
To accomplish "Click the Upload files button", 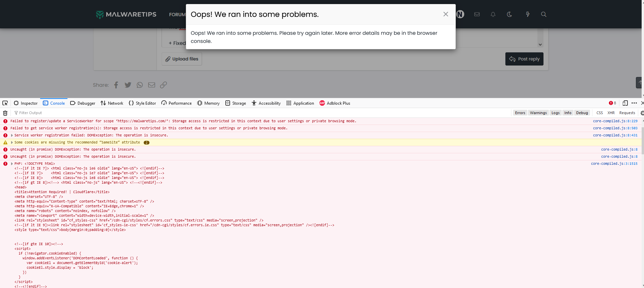I will (x=182, y=59).
